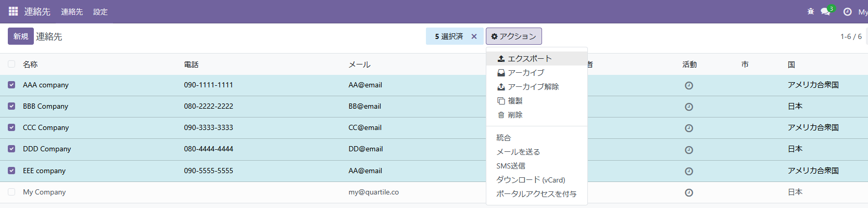Screen dimensions: 868x208
Task: Click the 新規 button
Action: click(21, 36)
